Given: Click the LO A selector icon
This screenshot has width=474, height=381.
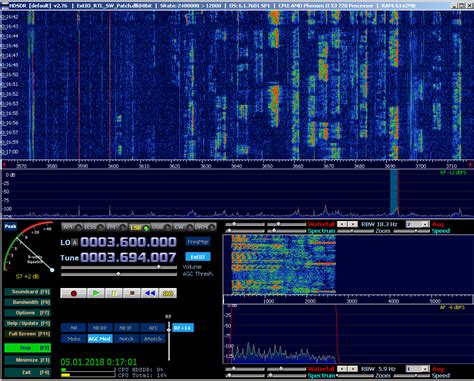Looking at the screenshot, I should pos(75,243).
